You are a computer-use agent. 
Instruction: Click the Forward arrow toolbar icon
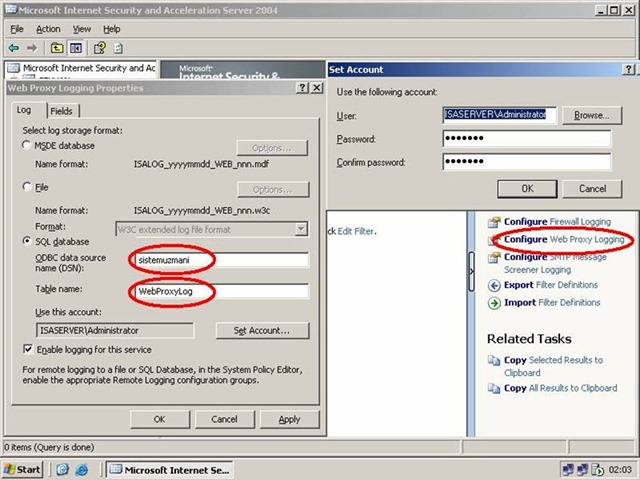31,49
